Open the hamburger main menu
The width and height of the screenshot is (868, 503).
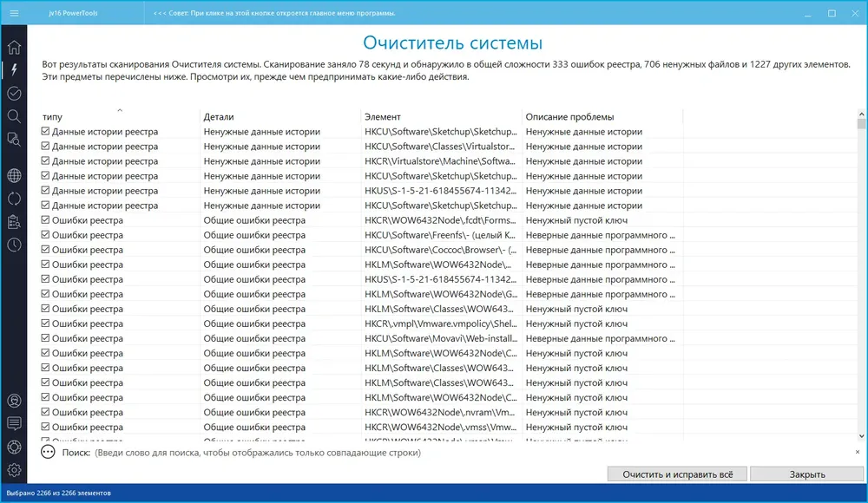pyautogui.click(x=14, y=13)
